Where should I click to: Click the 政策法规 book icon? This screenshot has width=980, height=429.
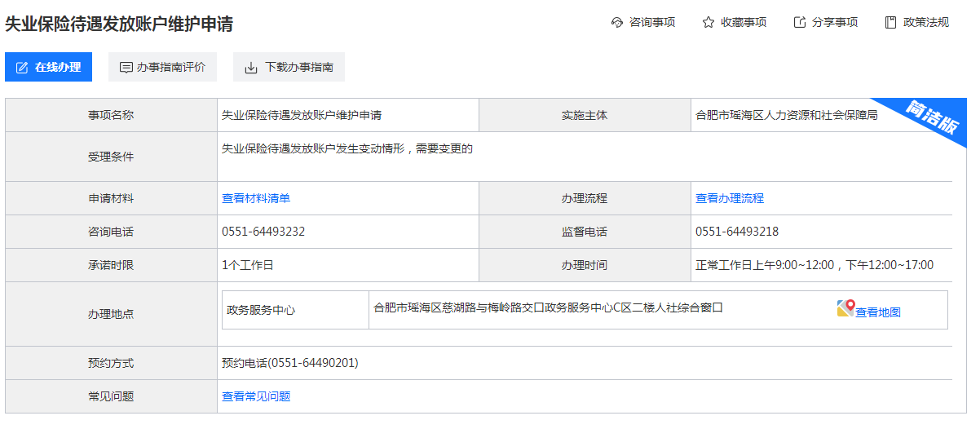(891, 23)
